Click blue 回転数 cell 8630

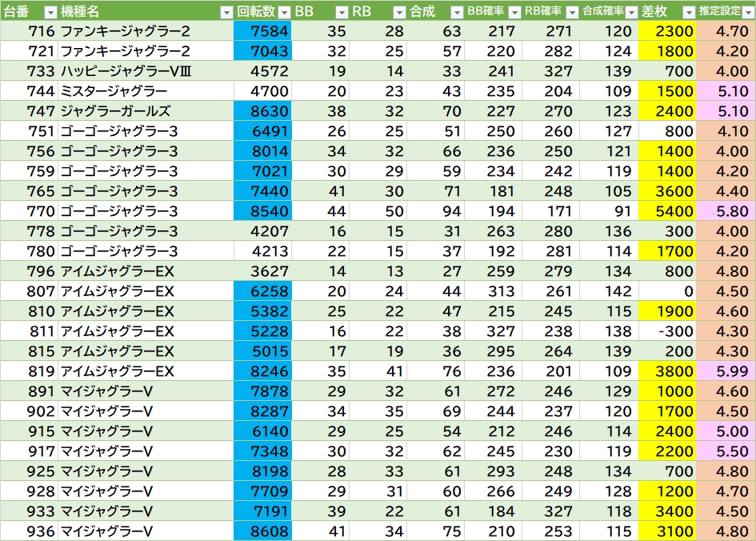click(x=262, y=111)
